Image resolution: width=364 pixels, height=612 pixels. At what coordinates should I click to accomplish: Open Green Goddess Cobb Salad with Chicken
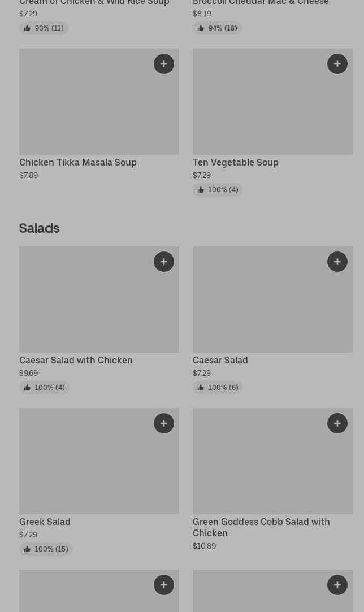click(261, 527)
